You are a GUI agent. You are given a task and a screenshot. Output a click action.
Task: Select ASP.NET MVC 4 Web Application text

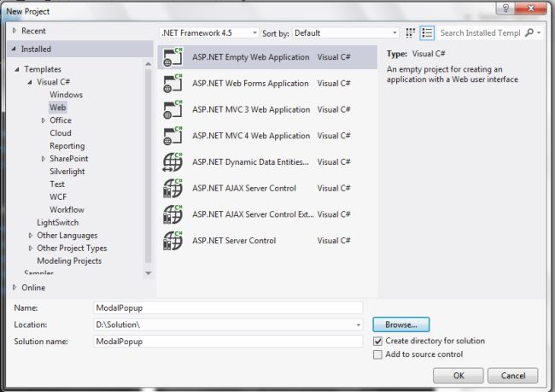coord(251,136)
